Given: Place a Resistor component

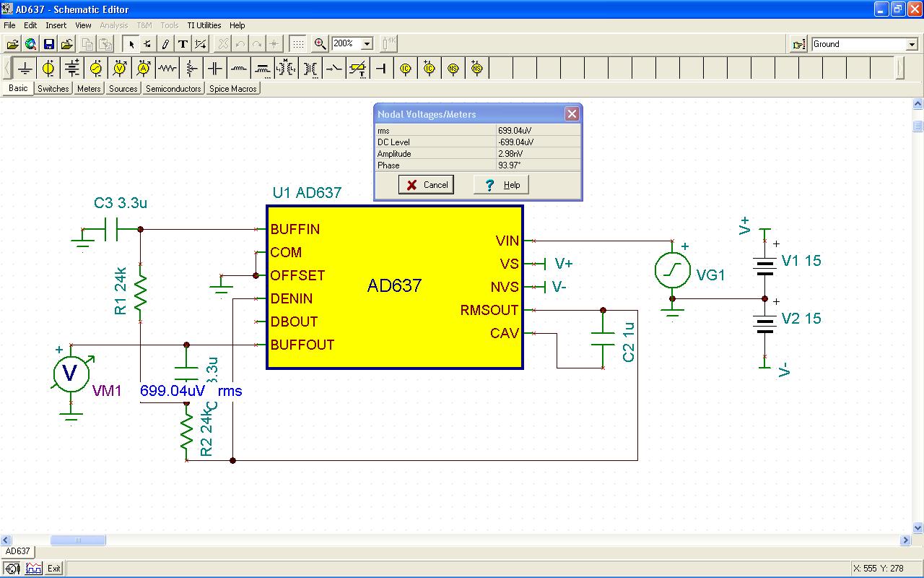Looking at the screenshot, I should [x=167, y=69].
